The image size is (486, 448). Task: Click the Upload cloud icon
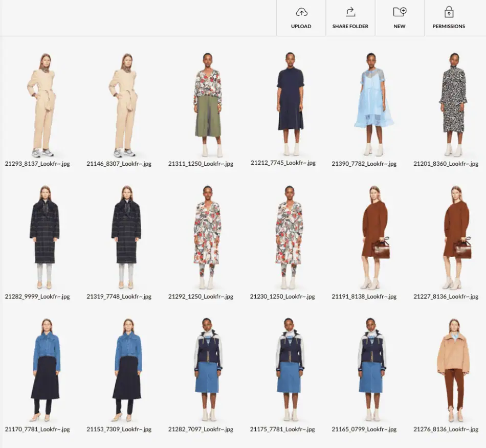pyautogui.click(x=301, y=12)
